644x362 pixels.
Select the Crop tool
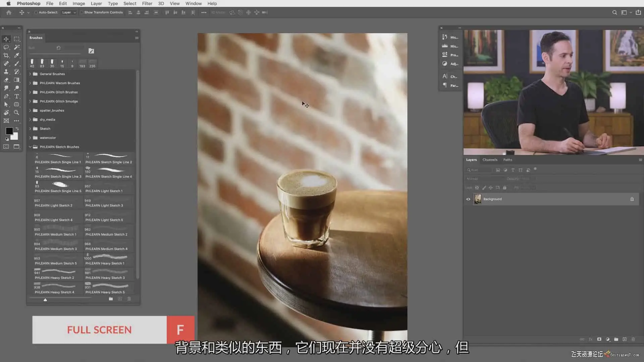[6, 55]
